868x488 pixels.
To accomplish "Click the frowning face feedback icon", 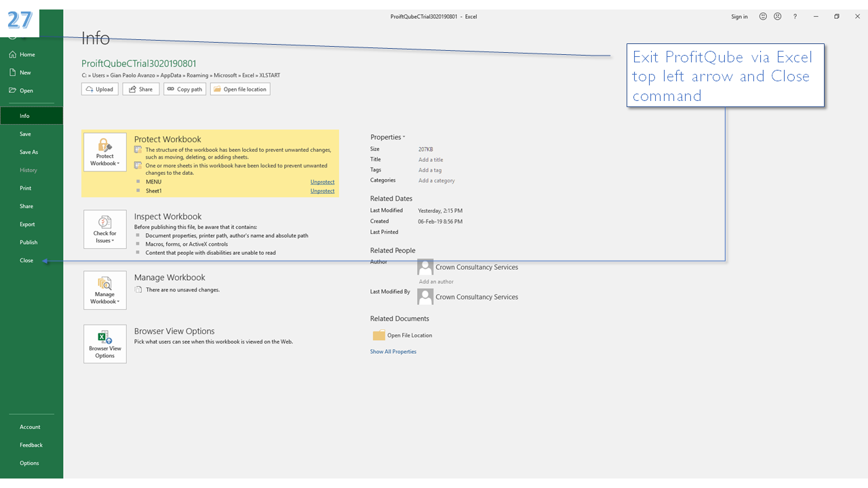I will tap(777, 16).
